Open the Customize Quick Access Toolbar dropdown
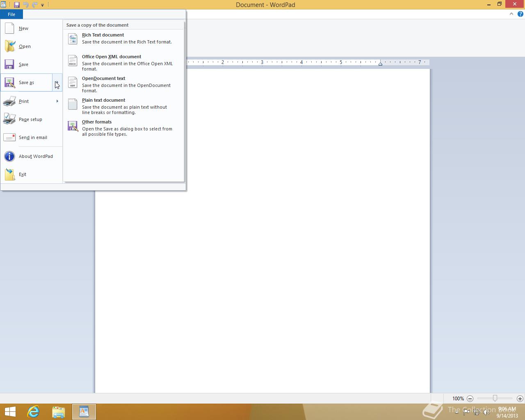Viewport: 525px width, 420px height. (42, 5)
